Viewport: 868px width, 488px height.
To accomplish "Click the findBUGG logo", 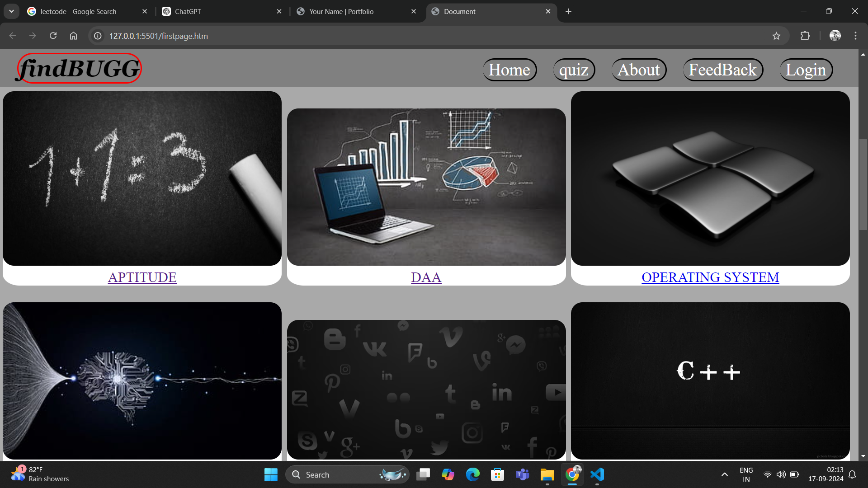I will click(79, 68).
